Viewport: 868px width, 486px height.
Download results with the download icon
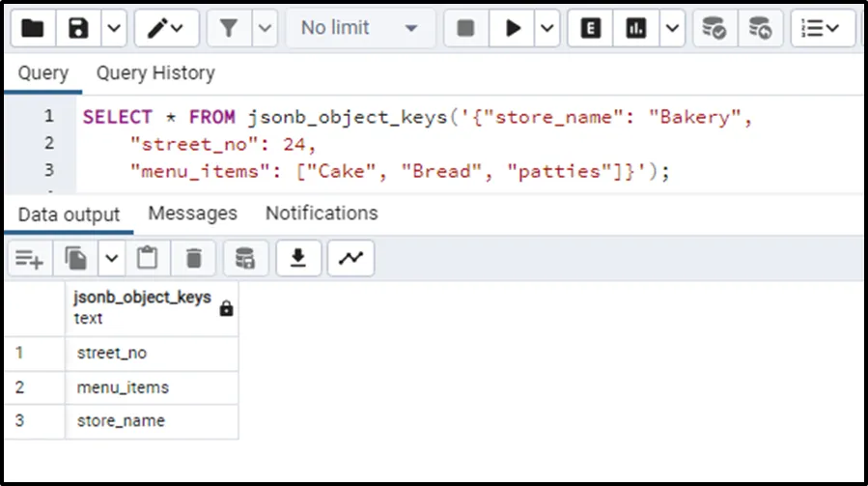(298, 258)
